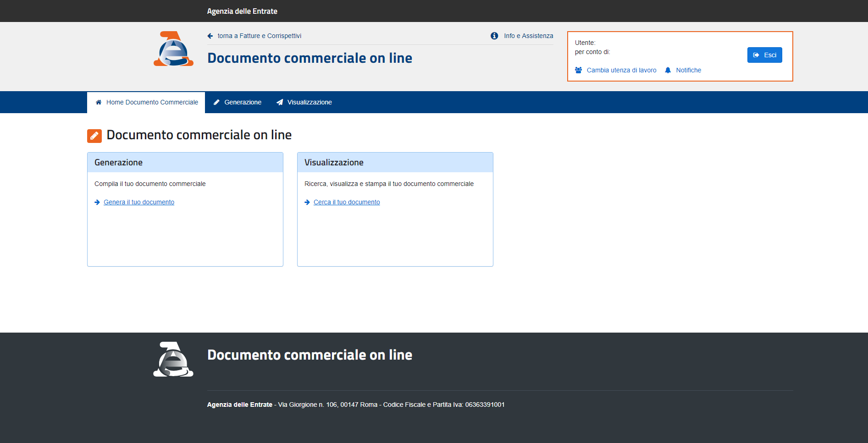Click the arrow icon before Cerca il tuo documento
The image size is (868, 443).
pyautogui.click(x=307, y=202)
